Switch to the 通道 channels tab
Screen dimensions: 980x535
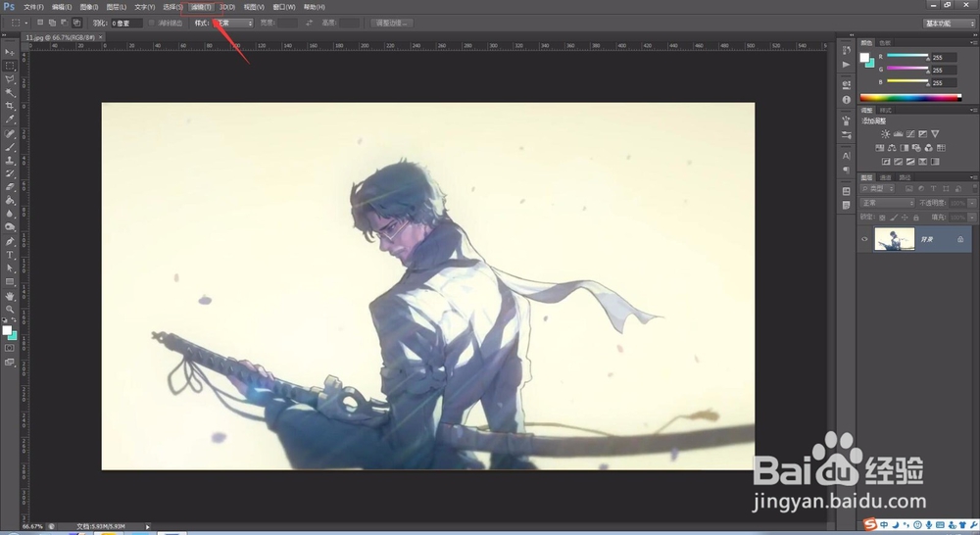(886, 177)
